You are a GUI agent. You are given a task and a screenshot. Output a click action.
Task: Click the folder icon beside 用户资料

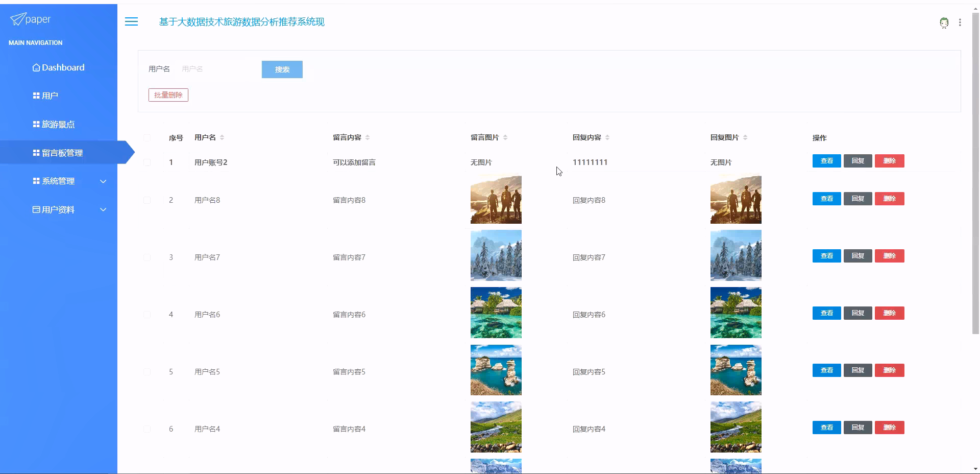(x=35, y=209)
